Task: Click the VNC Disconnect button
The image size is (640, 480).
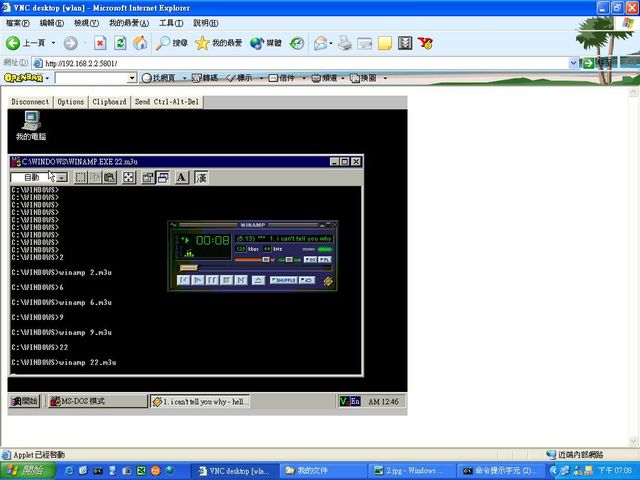Action: coord(30,102)
